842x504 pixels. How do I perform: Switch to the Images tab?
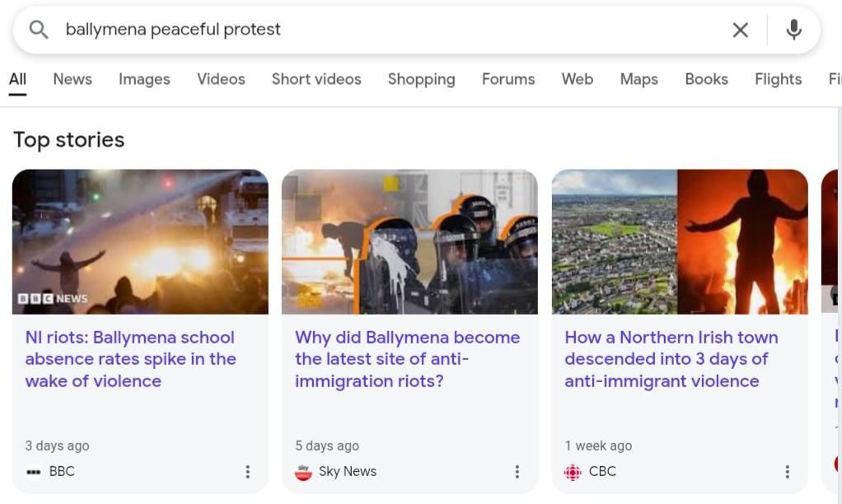(x=144, y=79)
